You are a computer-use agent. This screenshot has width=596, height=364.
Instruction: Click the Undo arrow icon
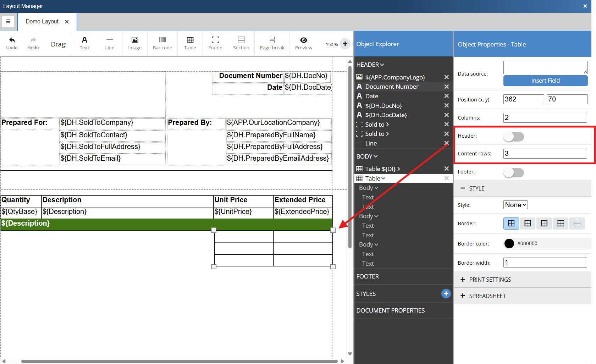click(12, 40)
